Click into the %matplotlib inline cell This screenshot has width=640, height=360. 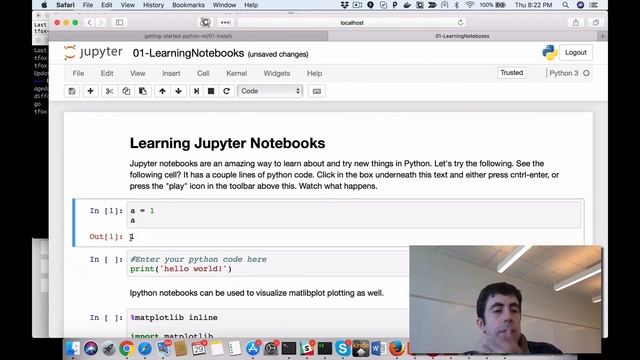point(268,323)
